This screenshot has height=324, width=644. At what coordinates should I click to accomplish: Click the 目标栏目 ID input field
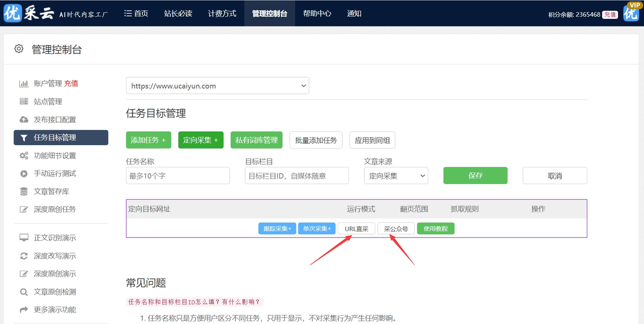coord(297,175)
